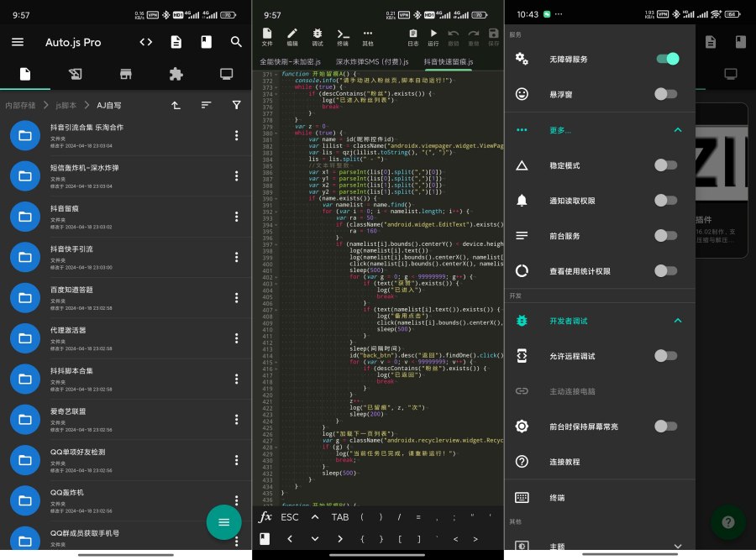
Task: Collapse the 更多... settings section
Action: (x=679, y=130)
